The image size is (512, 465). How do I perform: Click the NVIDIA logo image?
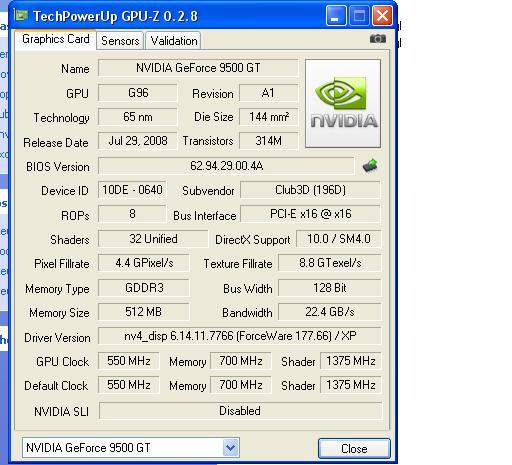[343, 103]
